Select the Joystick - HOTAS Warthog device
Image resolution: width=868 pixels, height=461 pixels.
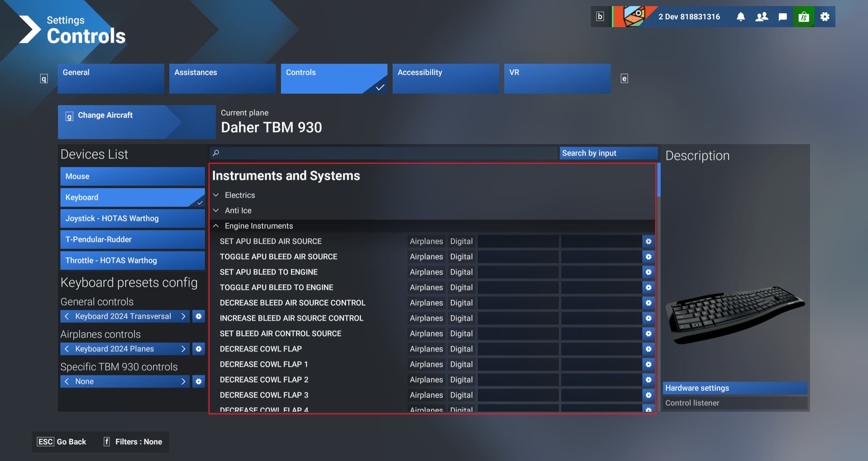coord(132,218)
